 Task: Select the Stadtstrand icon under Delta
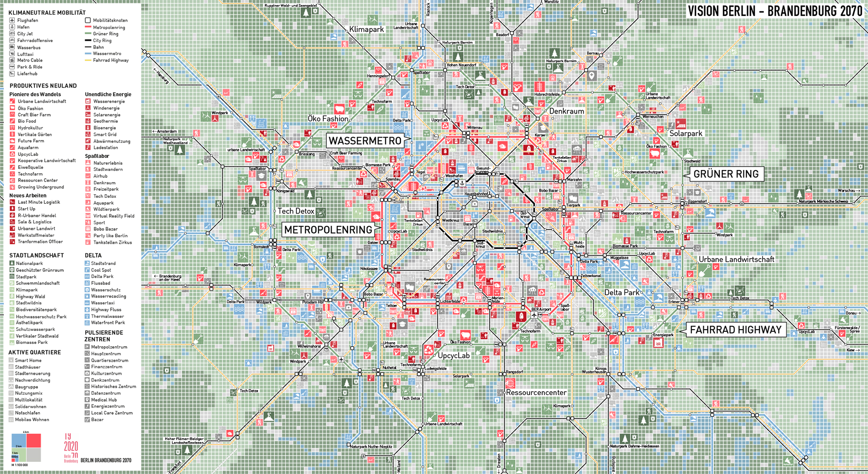pos(87,263)
